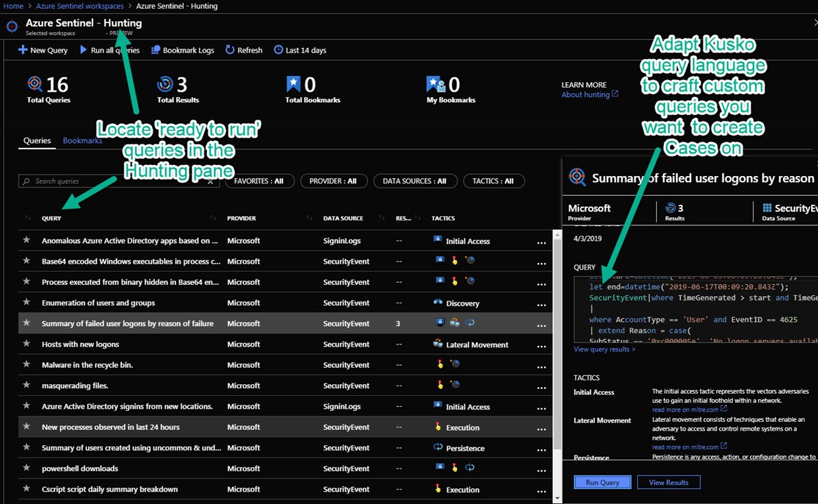This screenshot has height=504, width=818.
Task: Open Bookmark Logs from the toolbar
Action: (x=156, y=50)
